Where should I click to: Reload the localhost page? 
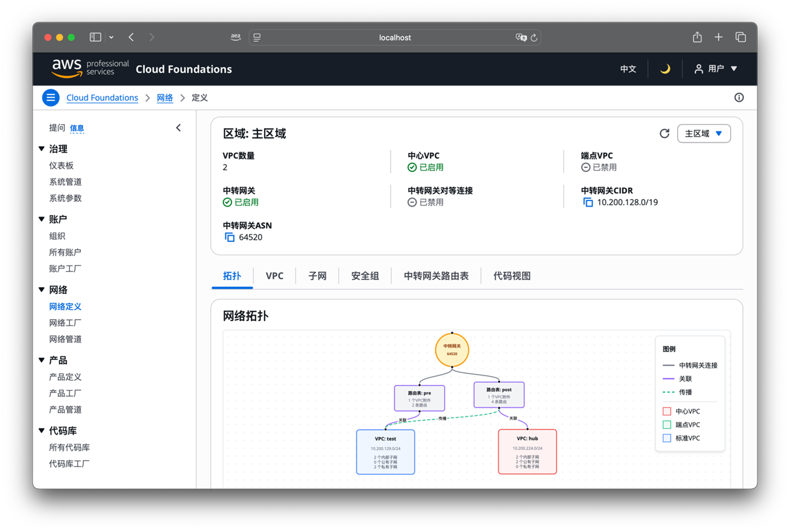[x=534, y=38]
